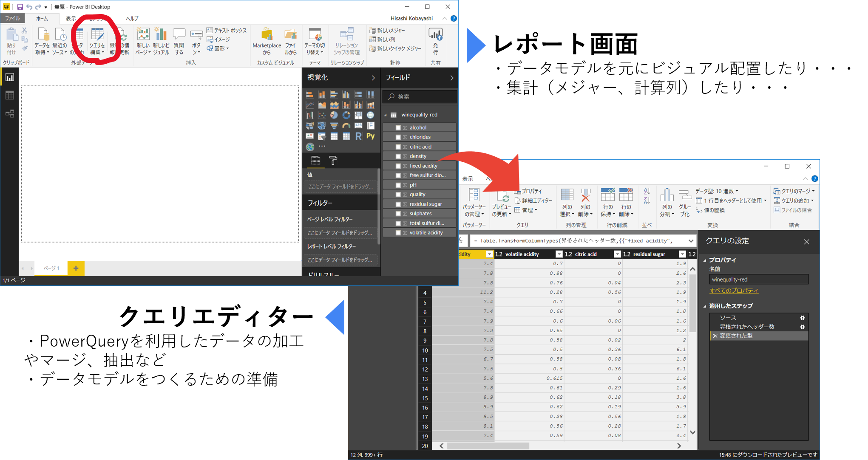Click the すべてのプロパティ link

[734, 291]
